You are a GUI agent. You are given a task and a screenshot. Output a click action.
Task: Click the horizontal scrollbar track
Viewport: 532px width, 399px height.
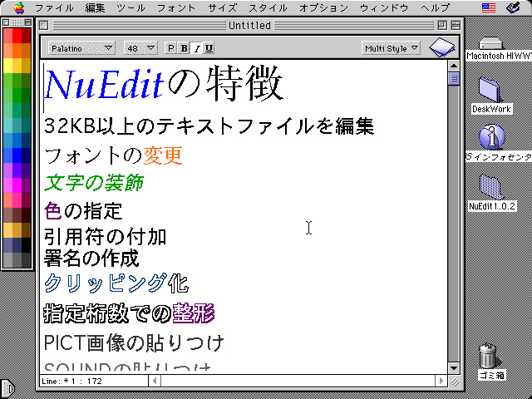(x=298, y=381)
